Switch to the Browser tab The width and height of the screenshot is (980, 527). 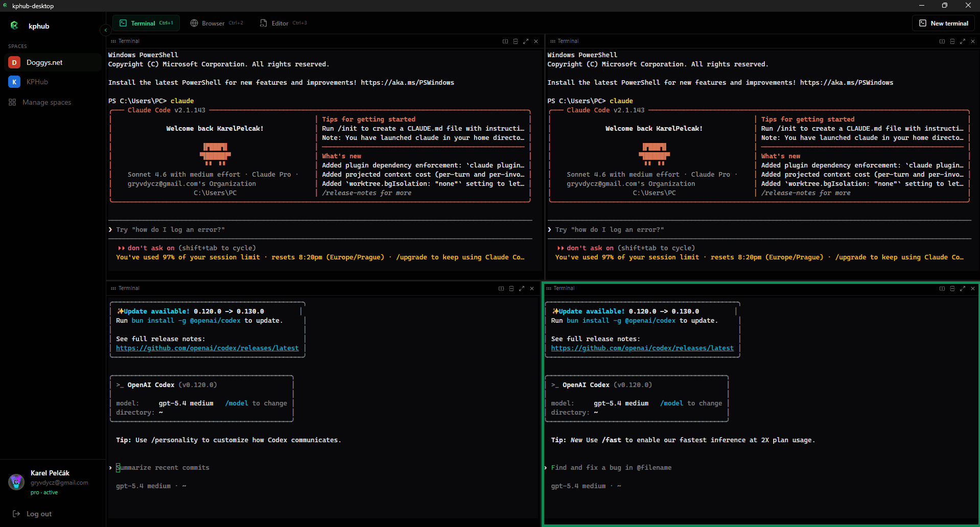[x=217, y=23]
